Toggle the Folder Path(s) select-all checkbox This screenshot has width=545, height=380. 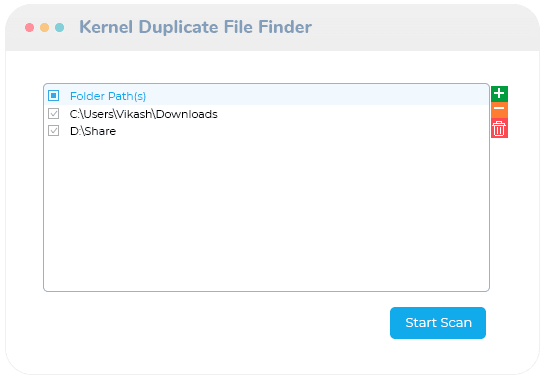coord(54,96)
